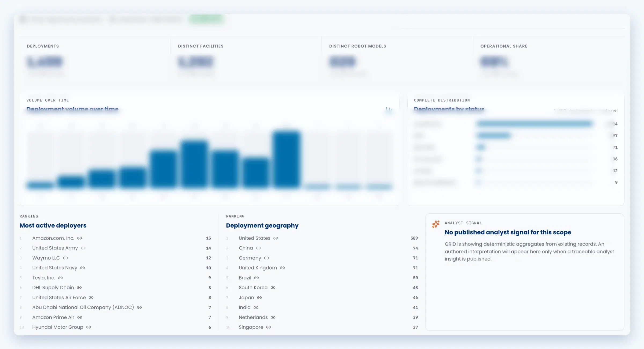Click link icon beside China
Image resolution: width=644 pixels, height=349 pixels.
click(x=258, y=248)
